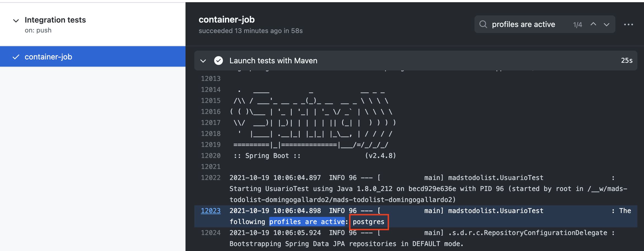Click the green success check on Maven step
This screenshot has width=644, height=251.
click(x=219, y=61)
